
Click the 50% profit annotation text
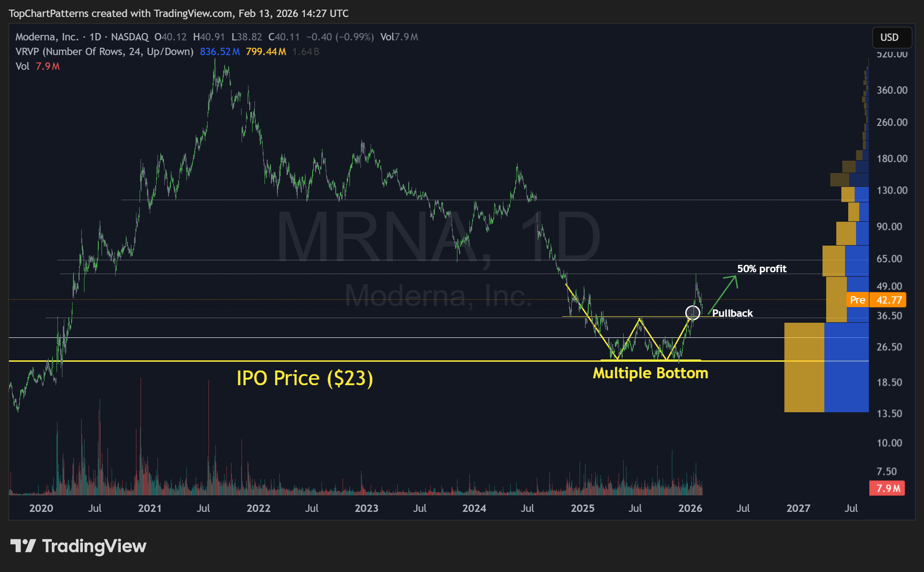pyautogui.click(x=761, y=269)
